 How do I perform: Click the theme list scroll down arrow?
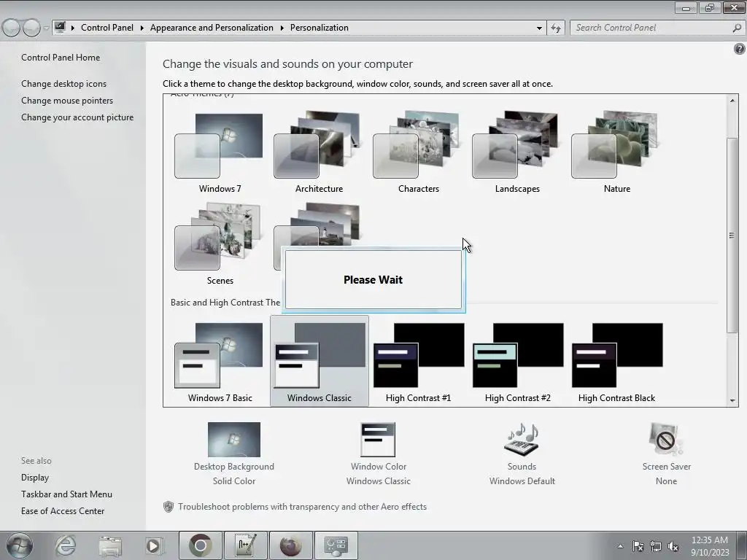pyautogui.click(x=732, y=400)
